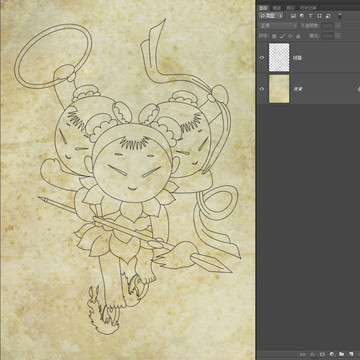Select the background layer thumbnail
360x360 pixels.
[x=279, y=89]
